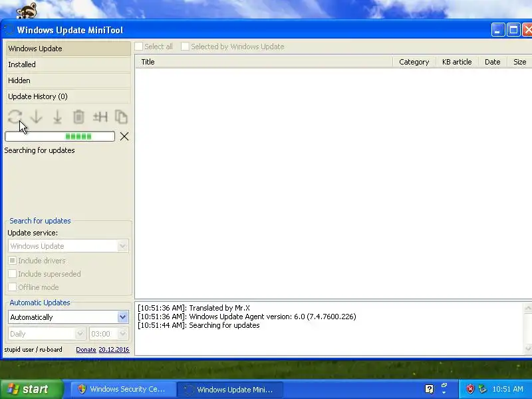Click the red security shield tray icon
This screenshot has height=399, width=532.
tap(470, 389)
